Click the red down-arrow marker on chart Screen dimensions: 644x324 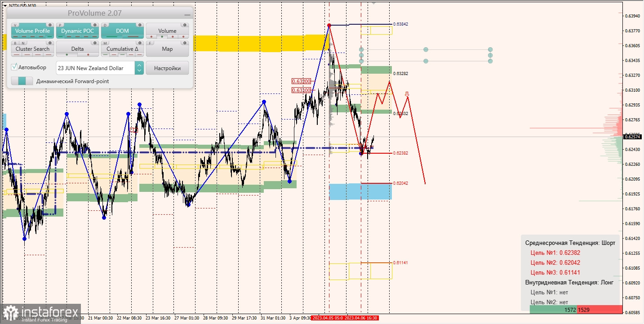coord(407,94)
